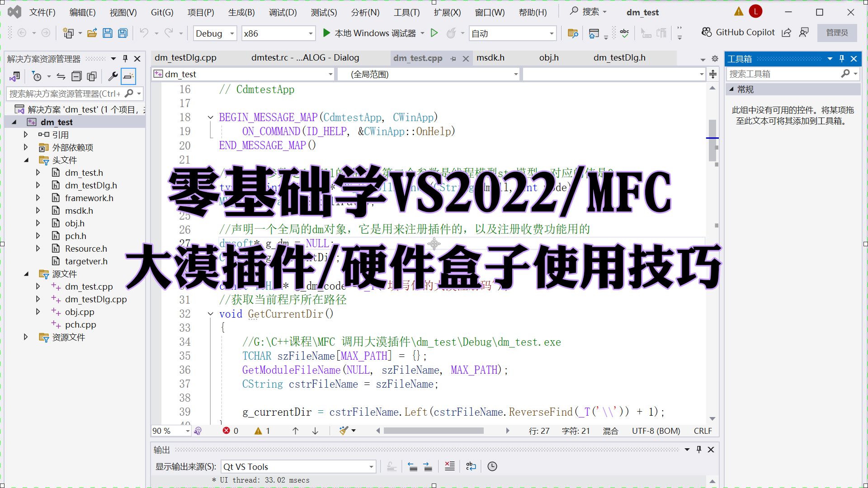Open the Debug configuration dropdown

coord(232,33)
